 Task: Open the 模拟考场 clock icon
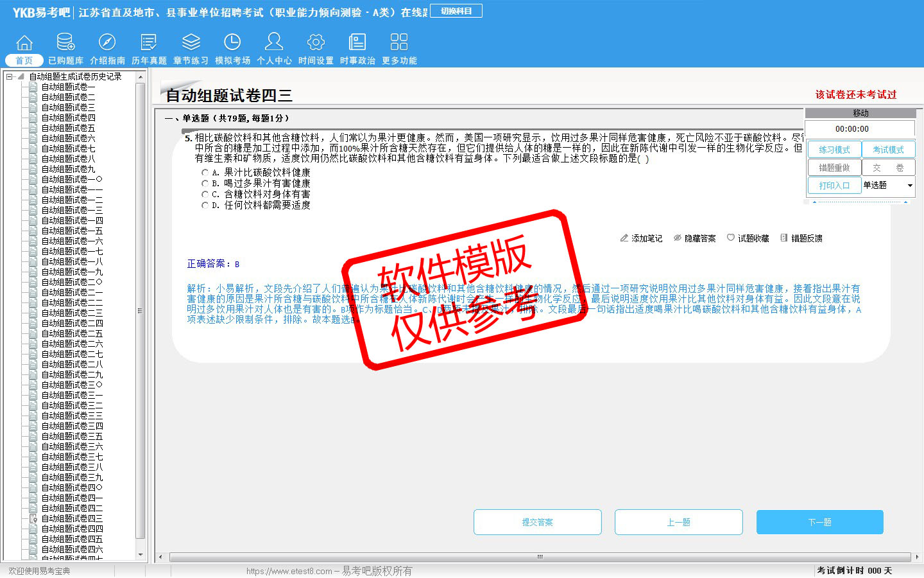pyautogui.click(x=232, y=42)
